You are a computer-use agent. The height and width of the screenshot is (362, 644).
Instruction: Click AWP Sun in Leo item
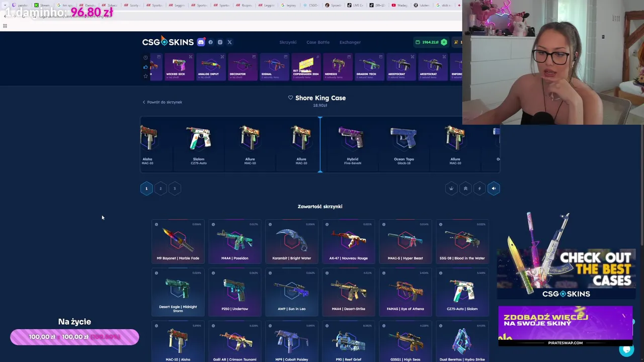291,293
